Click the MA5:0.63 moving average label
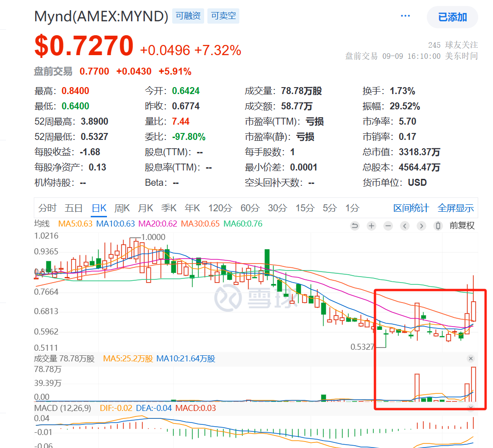 point(75,224)
